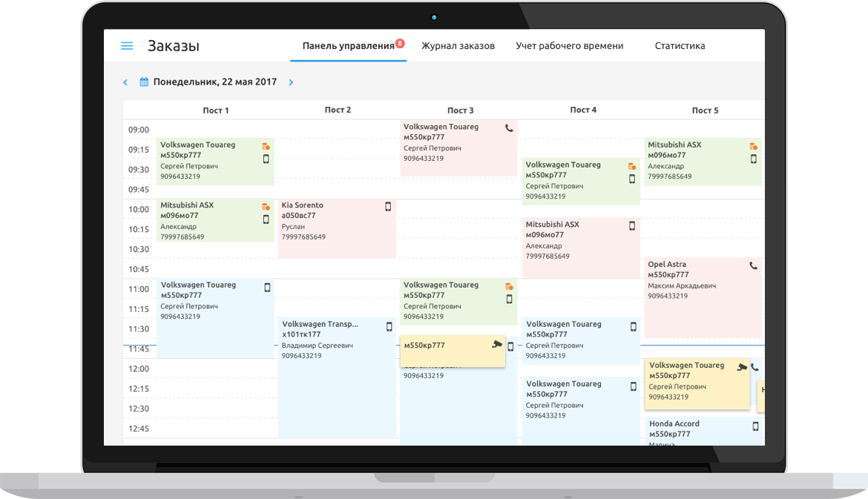This screenshot has width=868, height=499.
Task: Click the phone call icon on Opel Astra card
Action: 754,265
